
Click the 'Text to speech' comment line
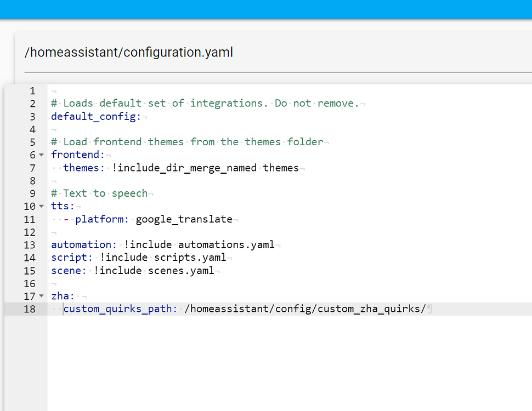click(99, 193)
